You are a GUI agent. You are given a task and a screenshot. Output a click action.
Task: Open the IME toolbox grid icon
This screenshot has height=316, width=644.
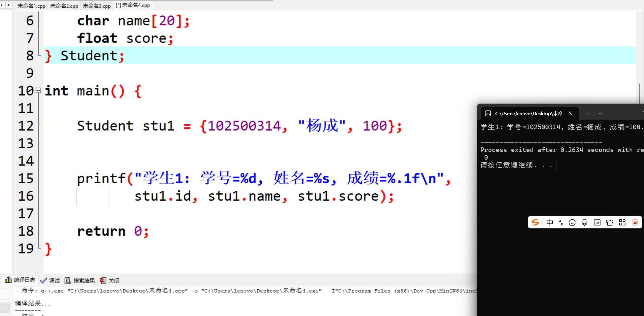tap(622, 222)
